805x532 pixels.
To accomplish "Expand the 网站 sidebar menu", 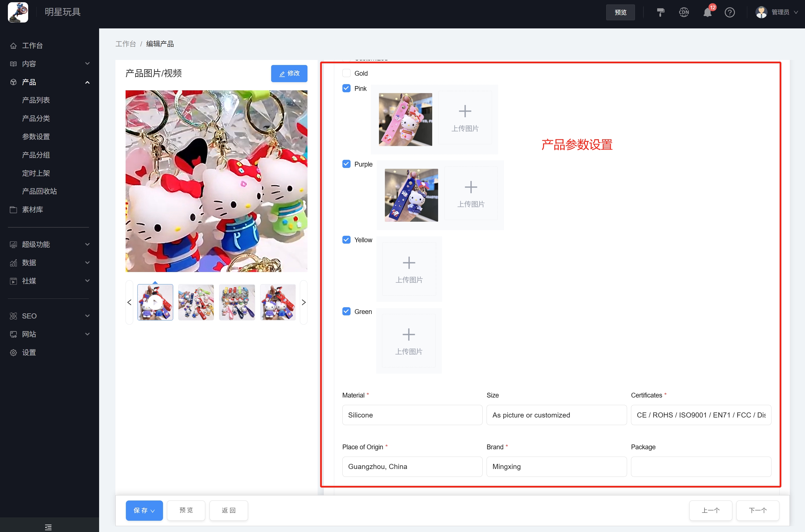I will pyautogui.click(x=88, y=335).
